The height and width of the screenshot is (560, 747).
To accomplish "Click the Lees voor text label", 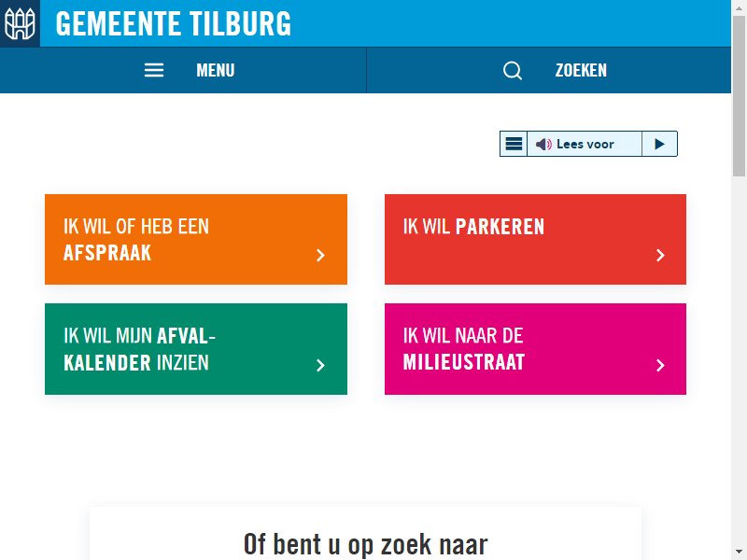I will pyautogui.click(x=585, y=144).
